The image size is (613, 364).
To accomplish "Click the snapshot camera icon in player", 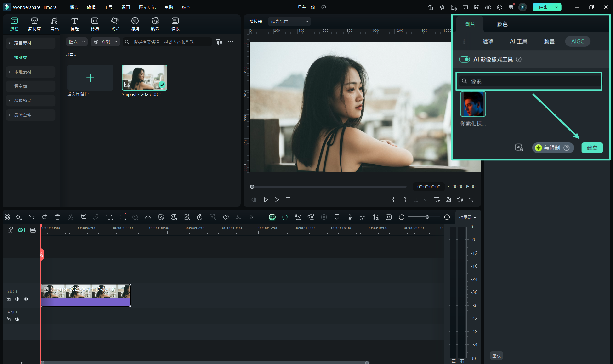I will pyautogui.click(x=448, y=200).
